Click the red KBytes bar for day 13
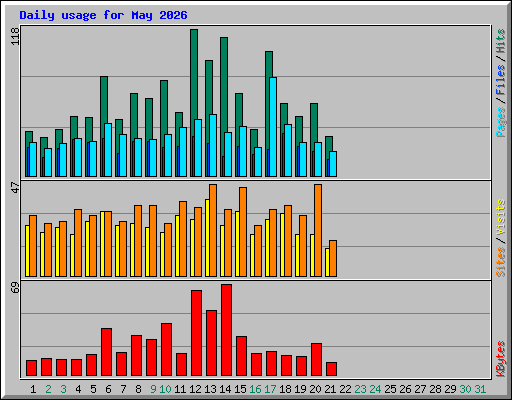 [211, 343]
